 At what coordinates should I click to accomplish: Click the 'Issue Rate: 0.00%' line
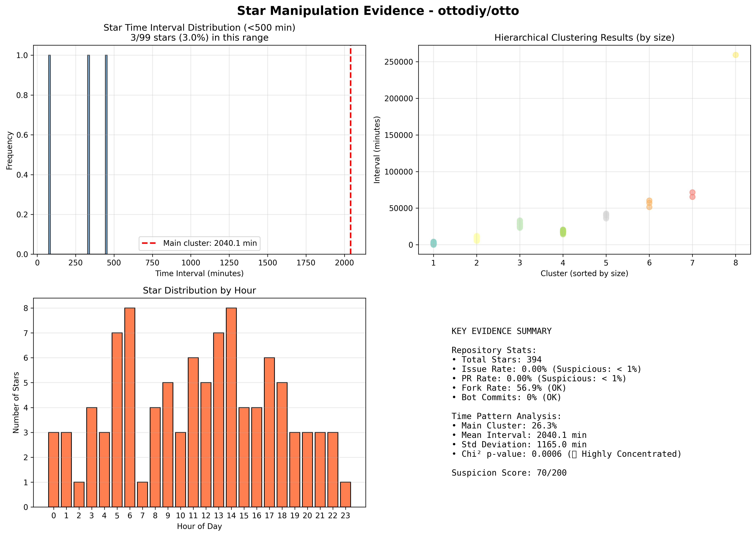click(547, 369)
